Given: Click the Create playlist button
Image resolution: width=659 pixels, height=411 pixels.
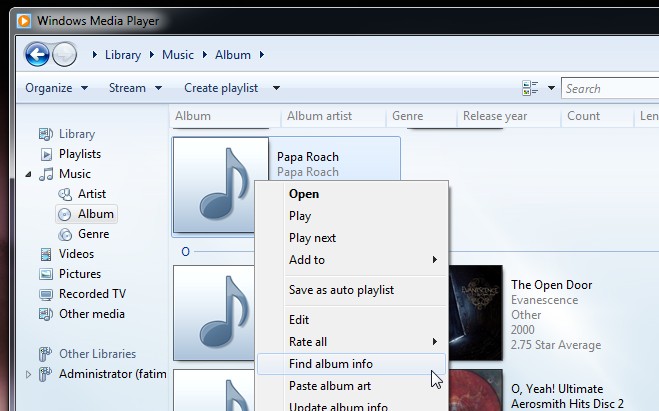Looking at the screenshot, I should pyautogui.click(x=221, y=88).
